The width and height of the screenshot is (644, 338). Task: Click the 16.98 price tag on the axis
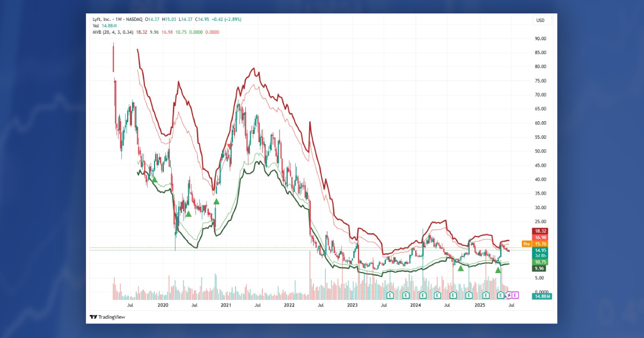coord(540,237)
